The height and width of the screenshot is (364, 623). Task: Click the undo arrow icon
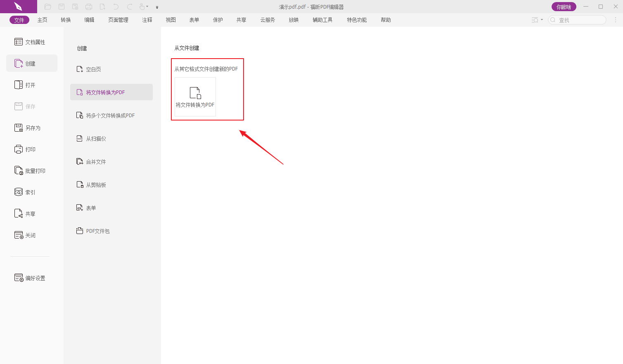click(x=116, y=7)
